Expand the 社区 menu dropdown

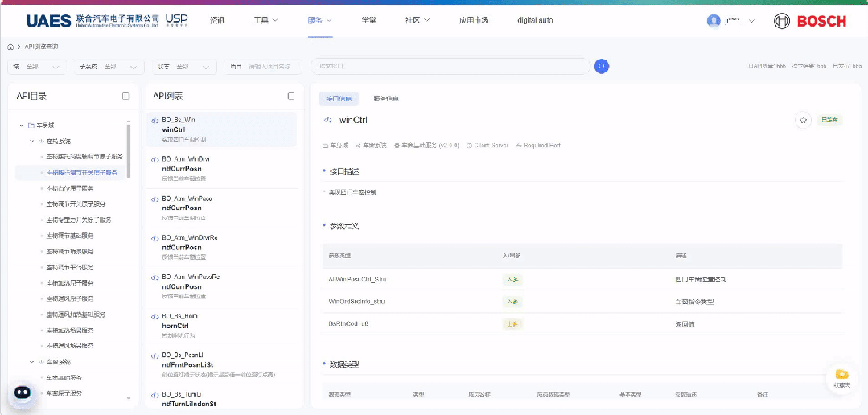coord(427,20)
